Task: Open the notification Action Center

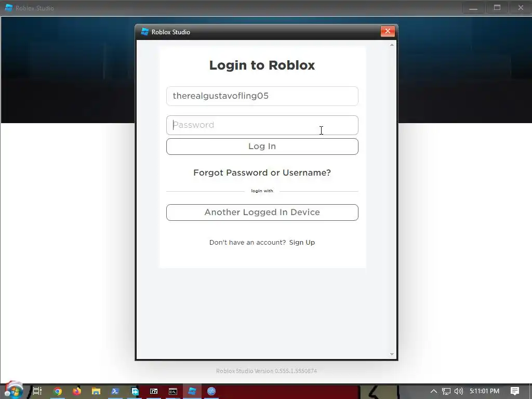Action: tap(515, 391)
